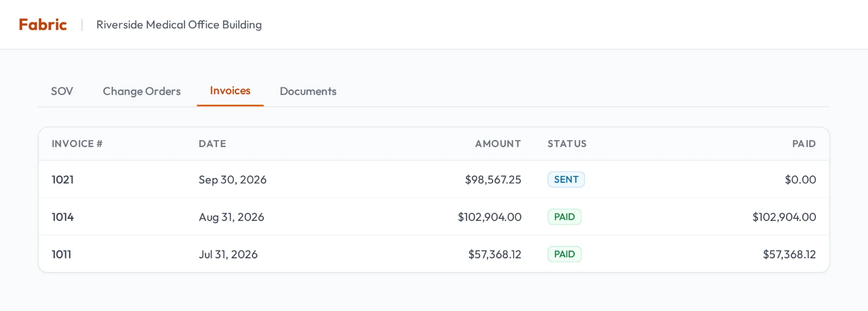The height and width of the screenshot is (311, 868).
Task: Click the Fabric logo
Action: click(x=43, y=24)
